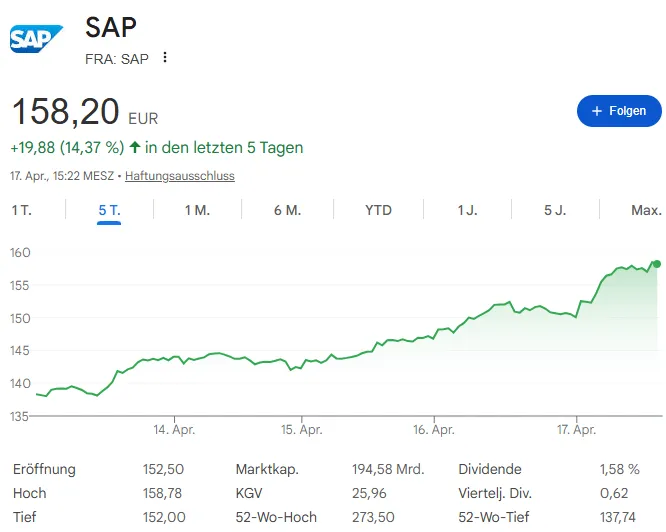The image size is (666, 532).
Task: Show the 6 M. chart range
Action: coord(287,210)
